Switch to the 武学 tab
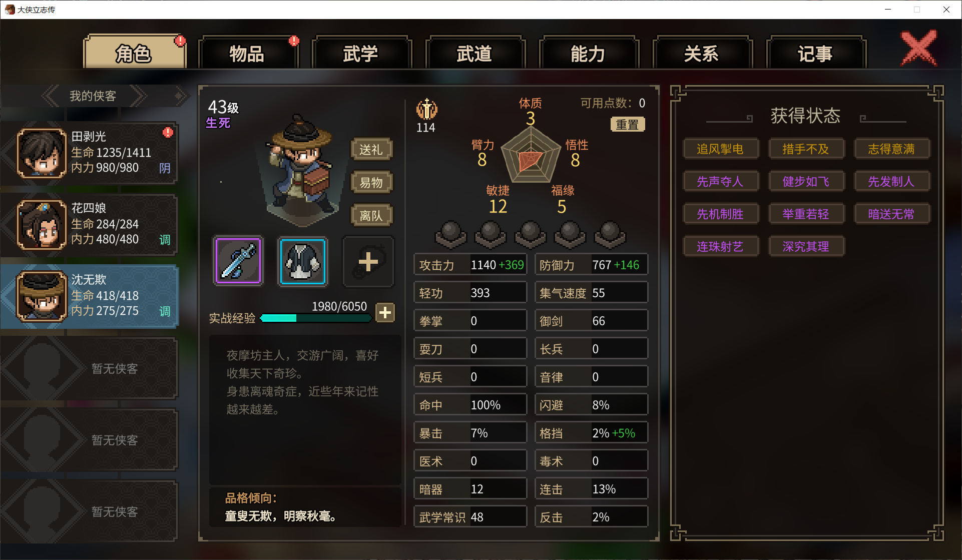962x560 pixels. click(x=361, y=53)
